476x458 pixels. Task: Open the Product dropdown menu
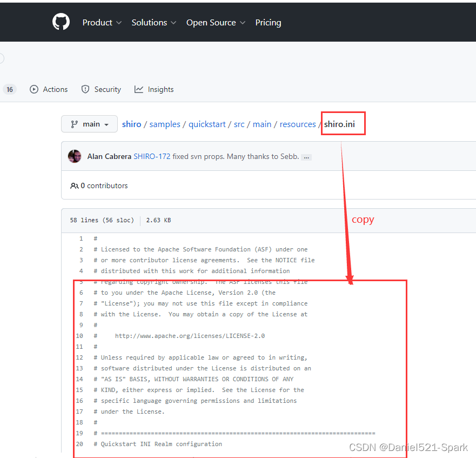[x=102, y=23]
